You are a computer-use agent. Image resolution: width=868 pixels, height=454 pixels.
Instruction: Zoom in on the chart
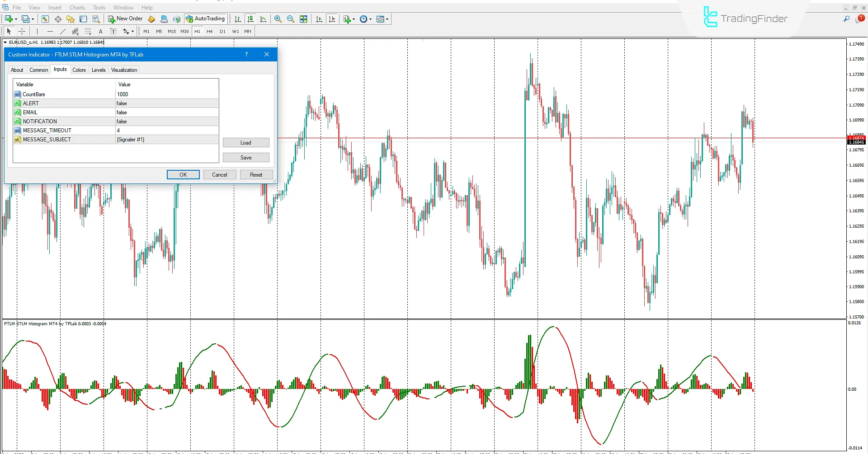tap(278, 19)
